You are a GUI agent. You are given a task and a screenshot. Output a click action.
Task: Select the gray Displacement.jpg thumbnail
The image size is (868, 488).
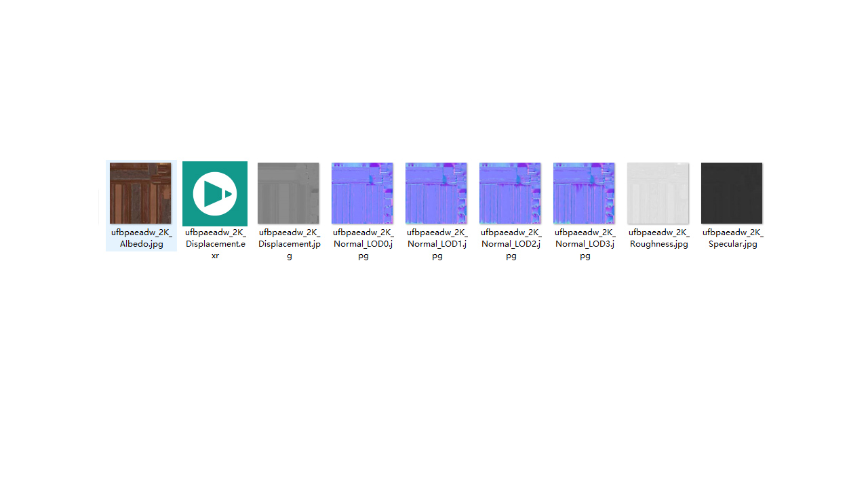pyautogui.click(x=288, y=193)
